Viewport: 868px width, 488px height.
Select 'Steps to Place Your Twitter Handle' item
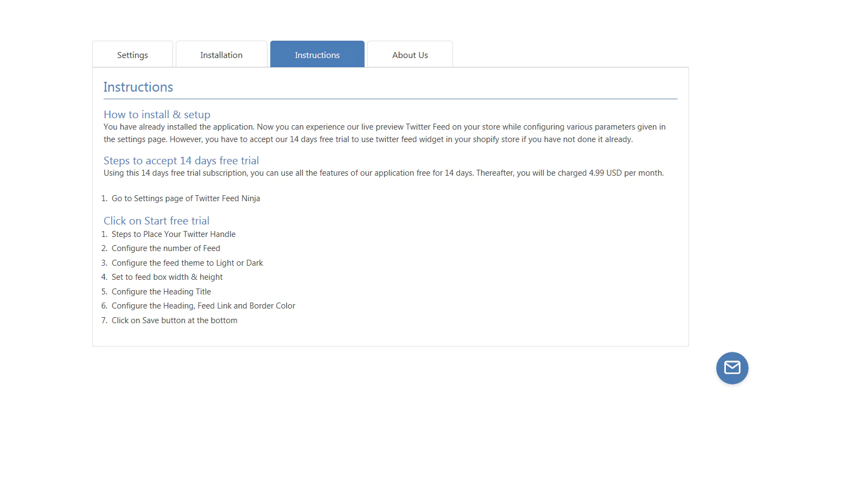tap(174, 234)
